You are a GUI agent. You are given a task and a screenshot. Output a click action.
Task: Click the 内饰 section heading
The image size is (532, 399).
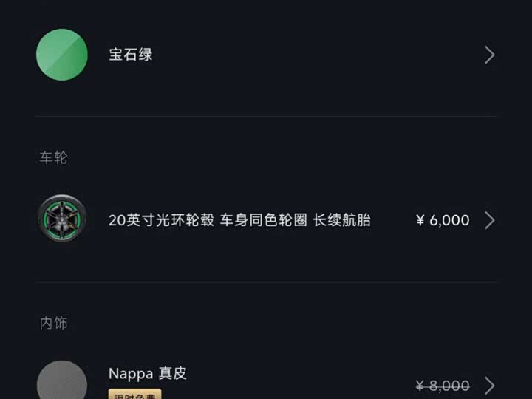(x=54, y=323)
